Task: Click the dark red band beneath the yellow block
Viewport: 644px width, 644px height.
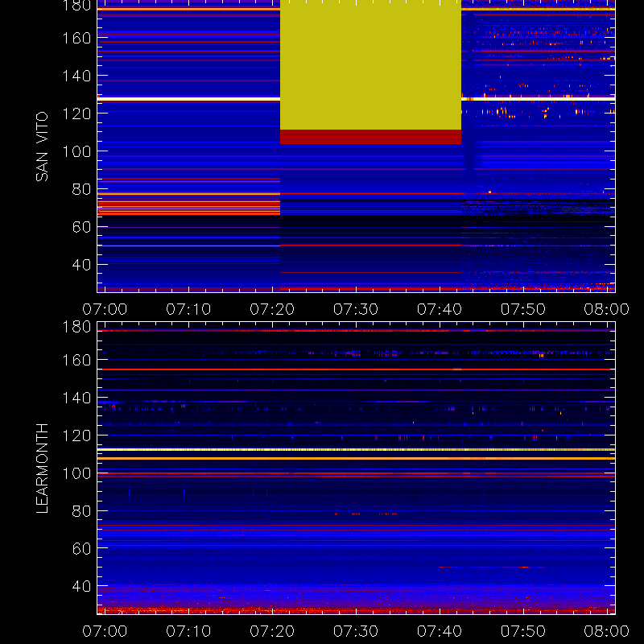Action: [x=370, y=137]
